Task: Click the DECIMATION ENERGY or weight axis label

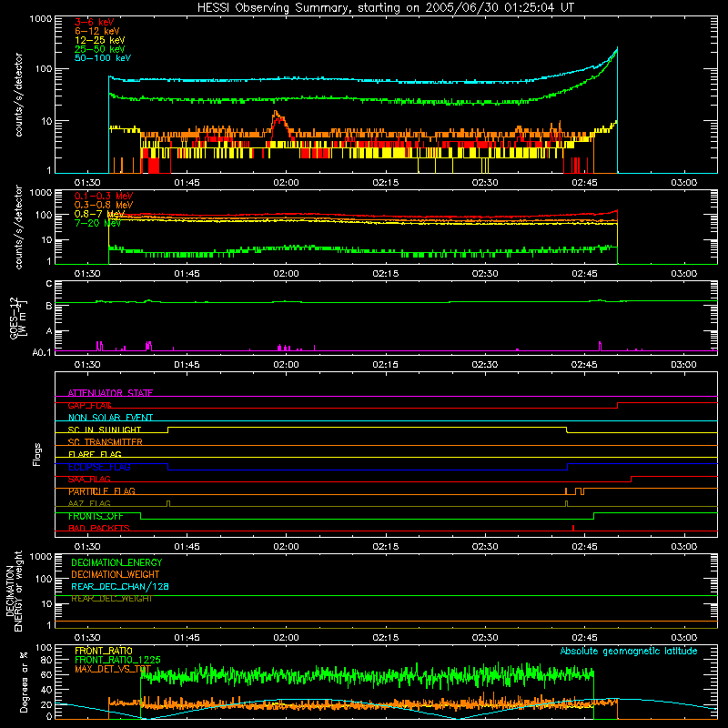Action: point(14,591)
